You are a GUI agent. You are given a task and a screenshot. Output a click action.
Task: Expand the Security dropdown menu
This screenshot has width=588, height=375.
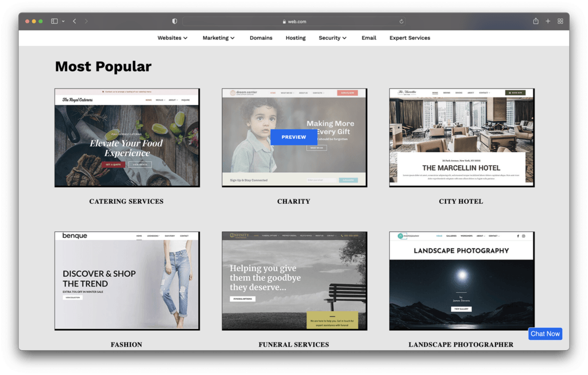tap(332, 38)
